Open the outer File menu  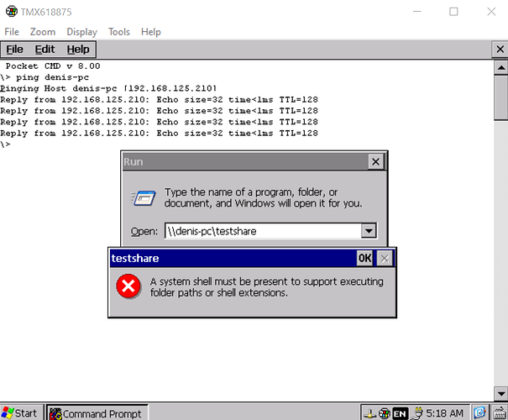pyautogui.click(x=12, y=32)
